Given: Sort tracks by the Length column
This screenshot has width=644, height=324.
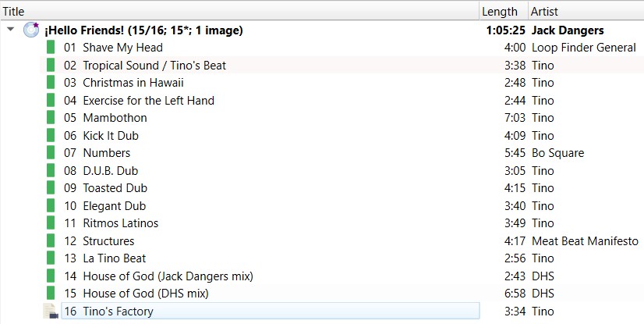Looking at the screenshot, I should [500, 11].
